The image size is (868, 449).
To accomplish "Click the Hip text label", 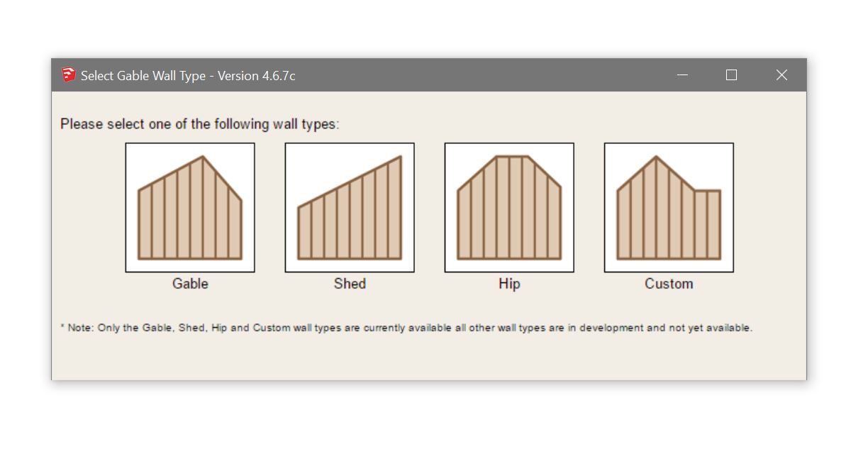I will (509, 284).
